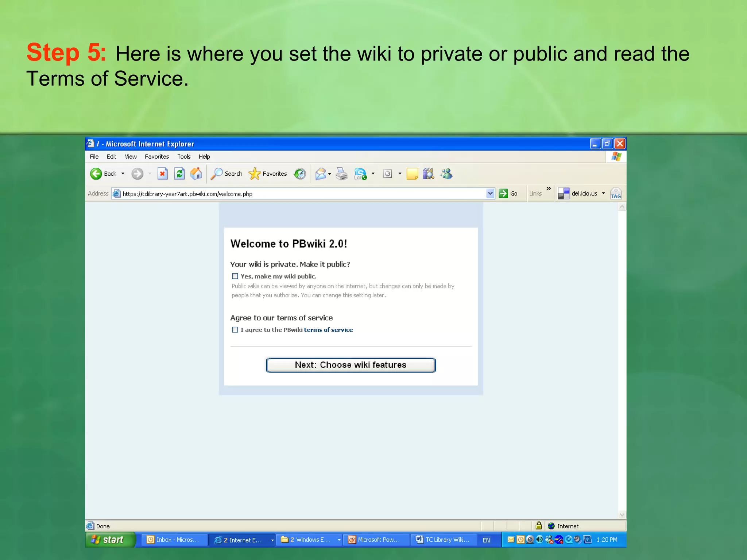Check 'Yes, make my wiki public'
The width and height of the screenshot is (747, 560).
pyautogui.click(x=235, y=276)
